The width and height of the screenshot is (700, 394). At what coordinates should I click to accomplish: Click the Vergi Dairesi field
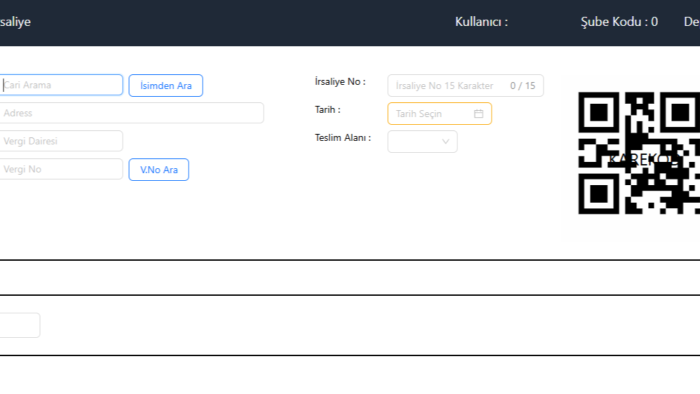point(61,141)
